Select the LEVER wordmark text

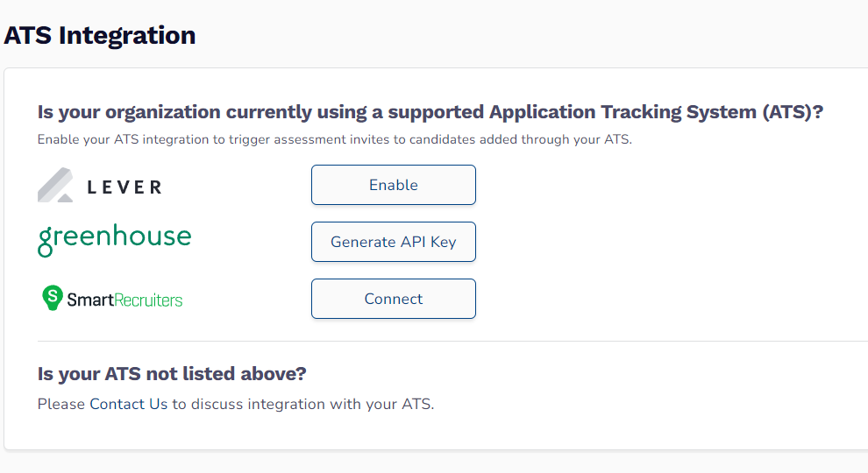125,187
